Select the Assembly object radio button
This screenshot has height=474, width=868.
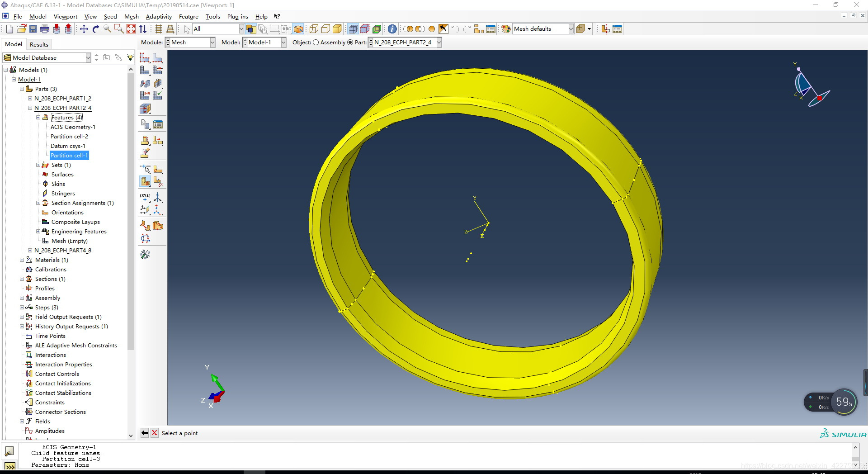[x=316, y=43]
